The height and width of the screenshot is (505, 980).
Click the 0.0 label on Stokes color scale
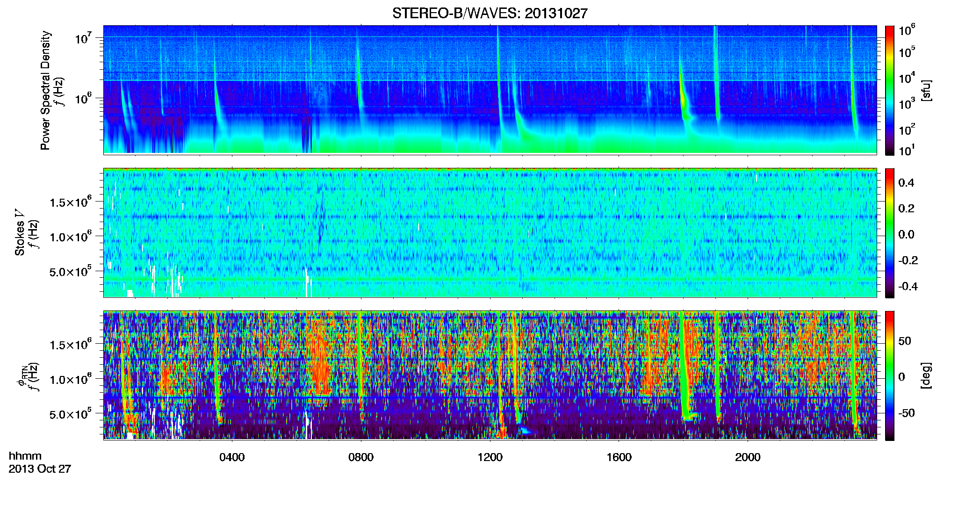coord(907,235)
